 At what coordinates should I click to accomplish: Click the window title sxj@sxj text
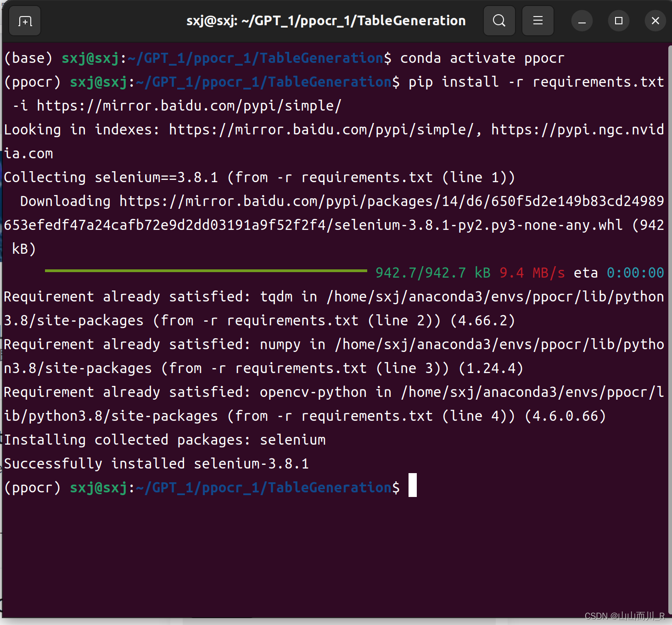point(326,21)
